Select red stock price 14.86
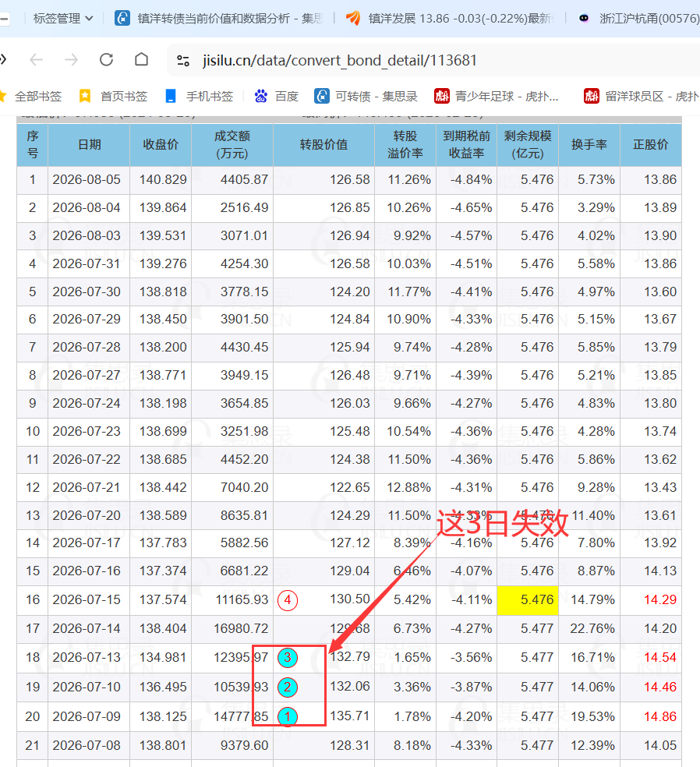This screenshot has width=700, height=767. tap(660, 716)
